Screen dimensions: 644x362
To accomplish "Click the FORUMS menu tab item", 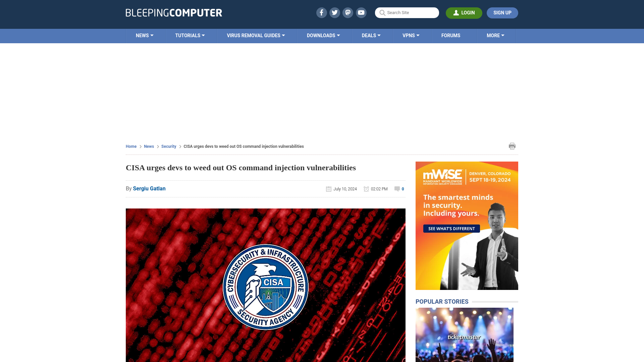I will [451, 35].
